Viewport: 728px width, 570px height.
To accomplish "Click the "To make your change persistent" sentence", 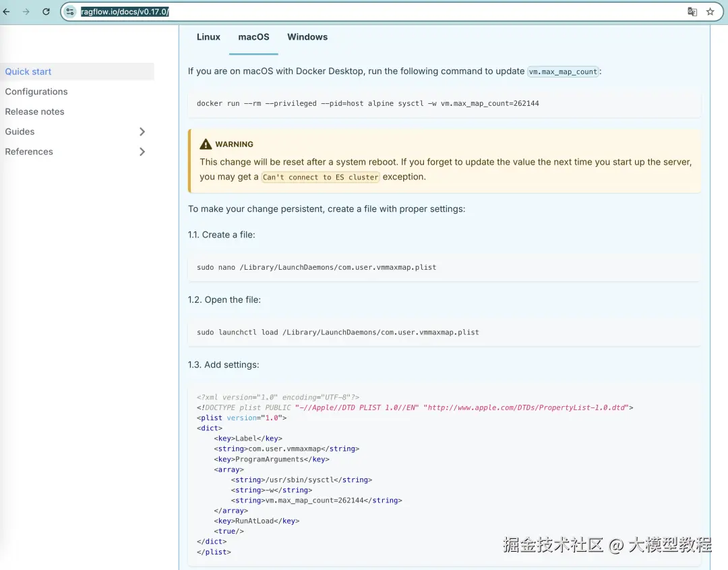I will point(326,209).
